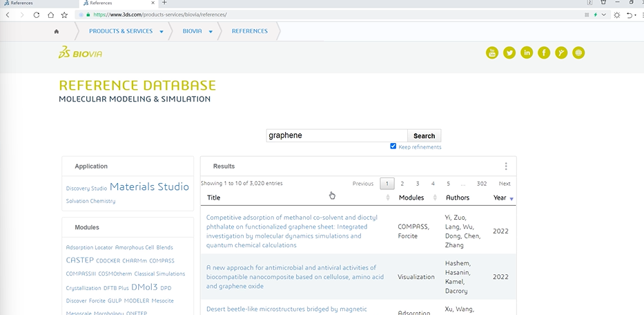The width and height of the screenshot is (644, 315).
Task: Switch to the first References browser tab
Action: tap(38, 3)
